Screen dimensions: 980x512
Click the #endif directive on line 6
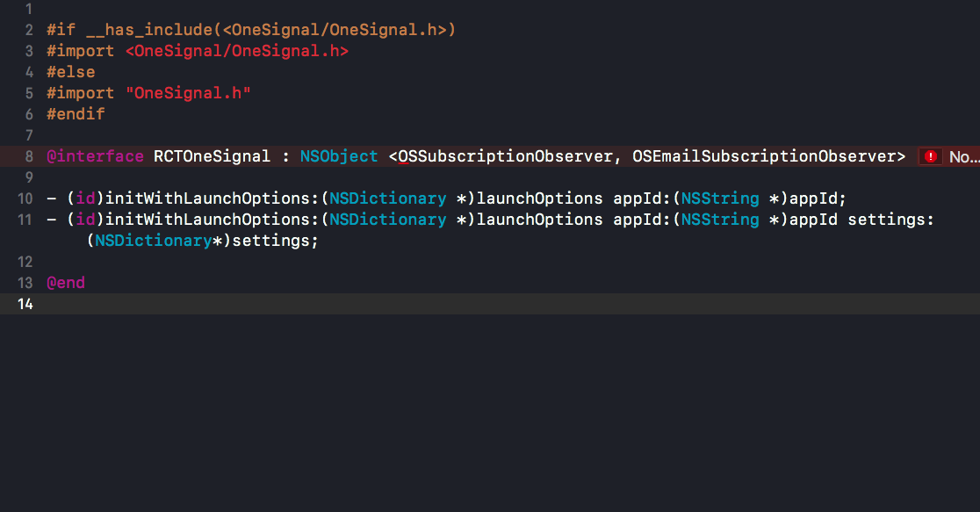75,114
